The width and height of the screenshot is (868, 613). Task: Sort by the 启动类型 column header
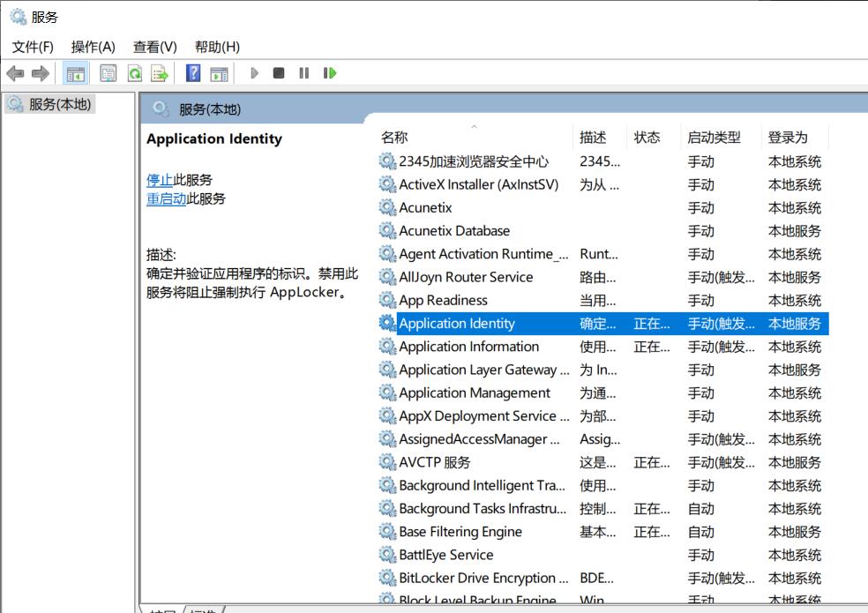click(714, 138)
